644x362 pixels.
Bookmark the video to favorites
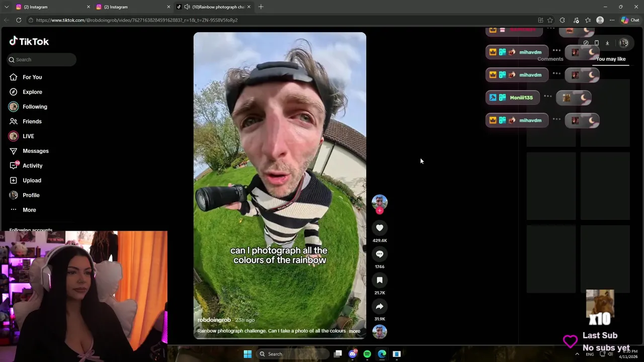379,280
